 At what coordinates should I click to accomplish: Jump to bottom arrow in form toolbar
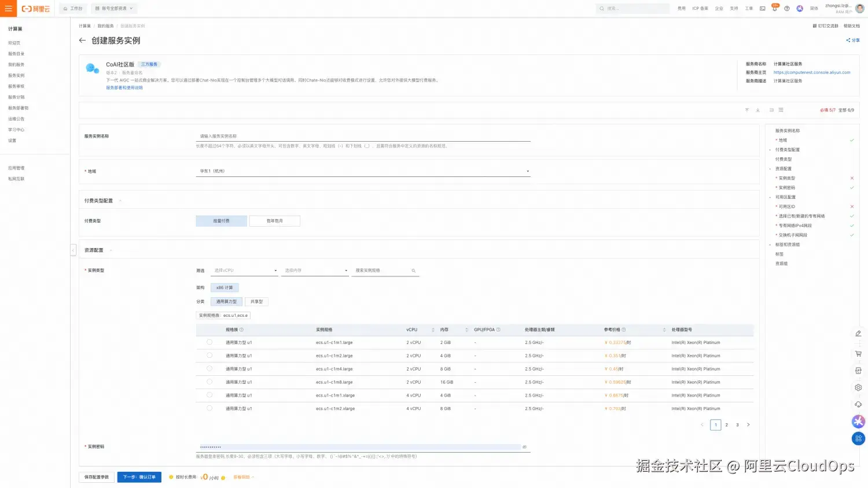pyautogui.click(x=757, y=110)
